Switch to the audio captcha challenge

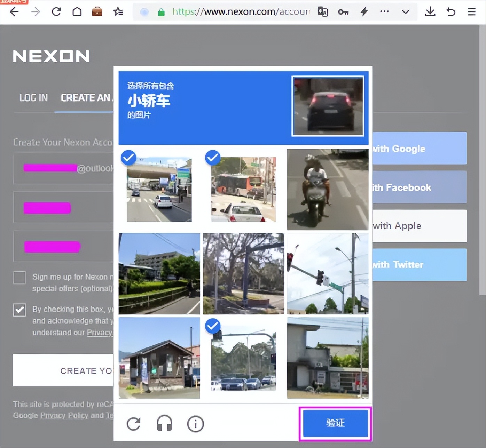[x=164, y=424]
